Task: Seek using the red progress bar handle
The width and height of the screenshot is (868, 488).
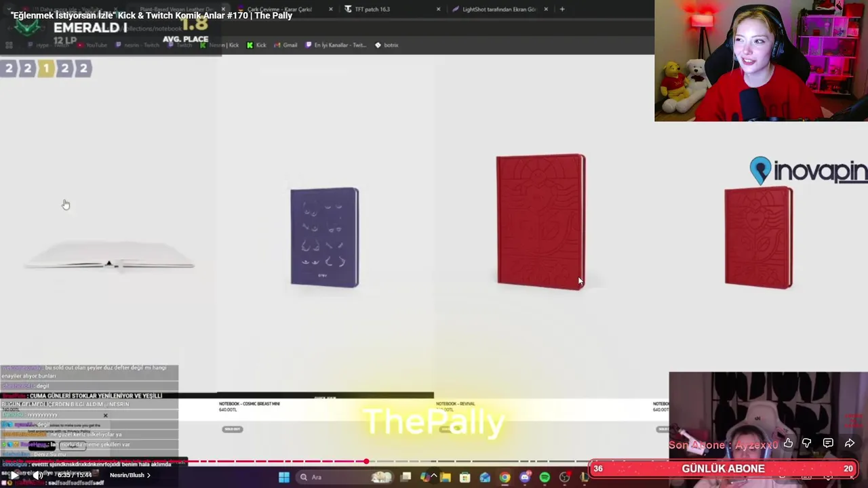Action: [x=366, y=462]
